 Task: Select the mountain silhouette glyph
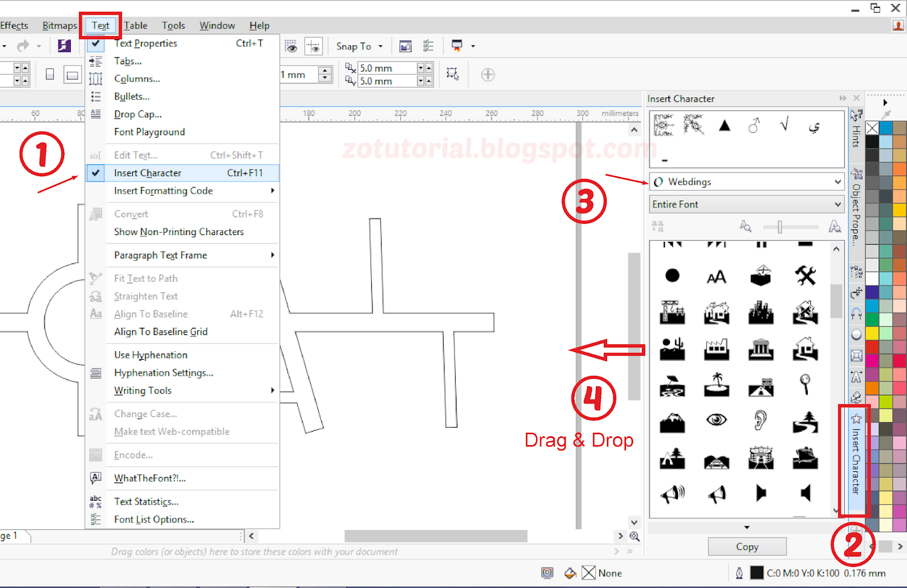coord(672,422)
